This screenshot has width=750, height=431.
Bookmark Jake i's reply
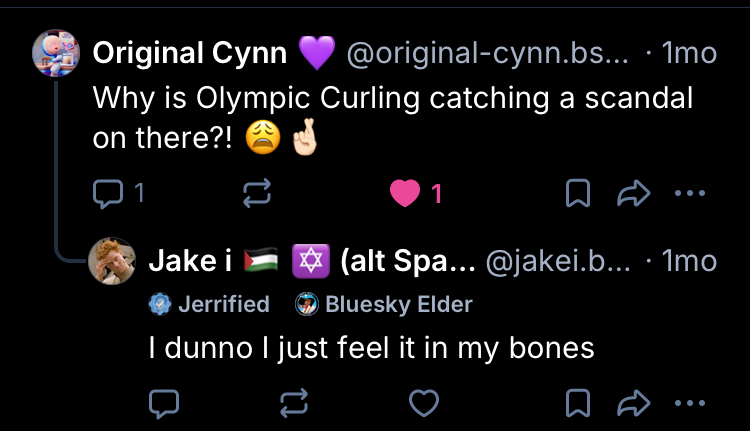point(577,403)
